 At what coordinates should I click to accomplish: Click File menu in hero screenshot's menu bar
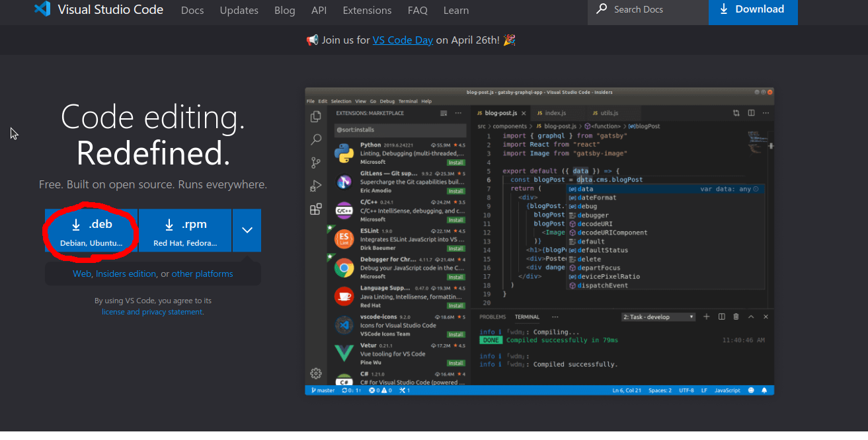pyautogui.click(x=310, y=101)
